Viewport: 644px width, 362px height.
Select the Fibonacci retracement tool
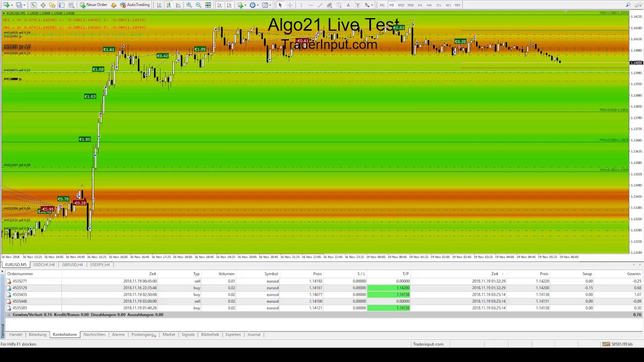339,5
